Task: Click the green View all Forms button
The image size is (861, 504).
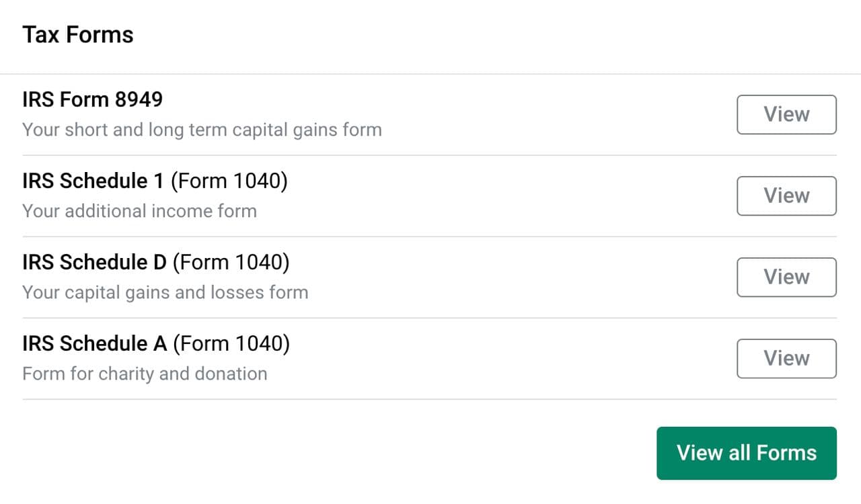Action: click(746, 453)
